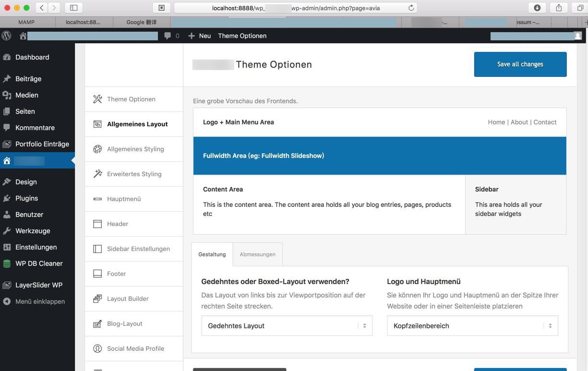
Task: Click the Safari reload page icon
Action: click(411, 8)
